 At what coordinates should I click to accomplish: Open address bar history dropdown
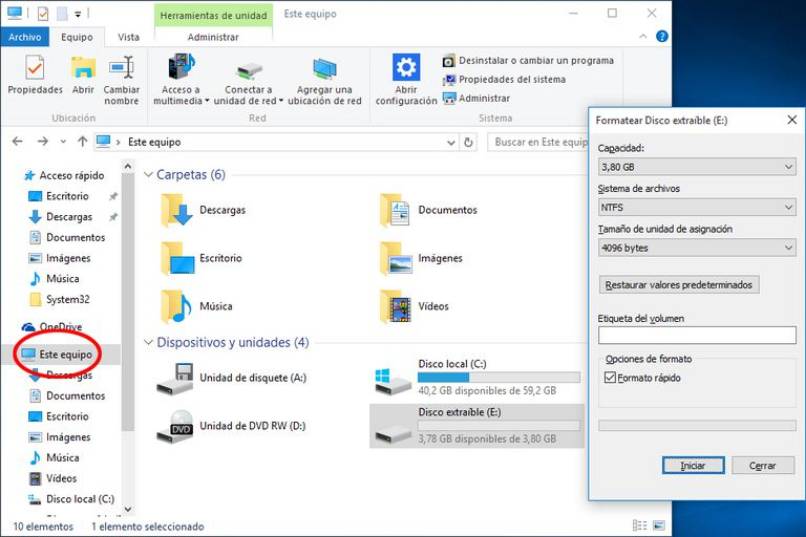(x=451, y=142)
